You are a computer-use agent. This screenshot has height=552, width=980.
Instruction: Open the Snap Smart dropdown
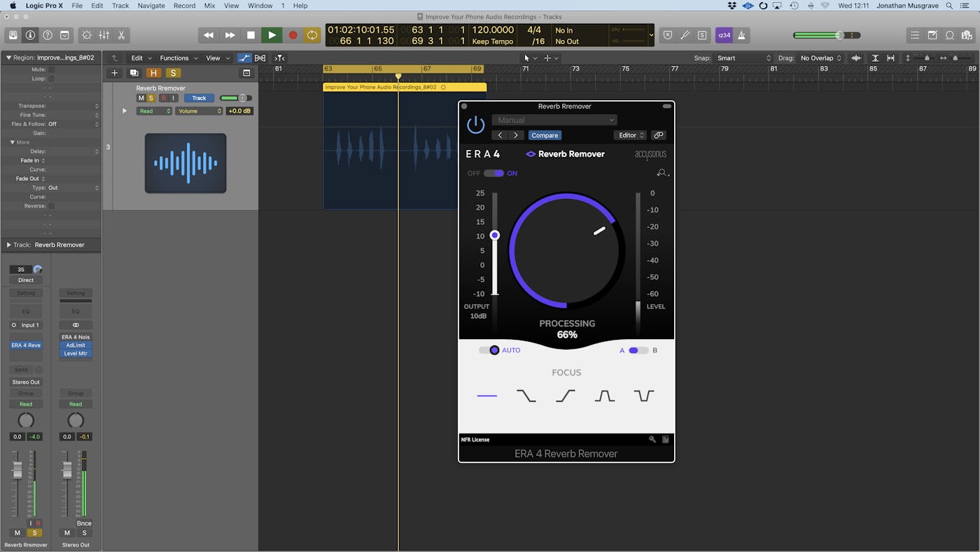(x=743, y=58)
